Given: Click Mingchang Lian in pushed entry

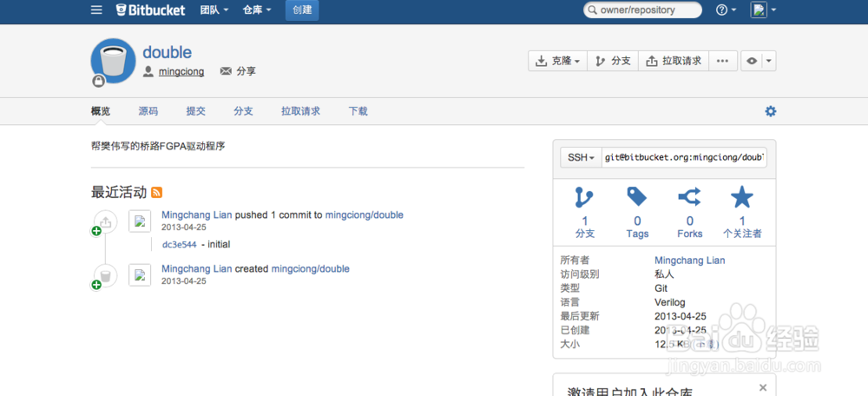Looking at the screenshot, I should click(196, 214).
